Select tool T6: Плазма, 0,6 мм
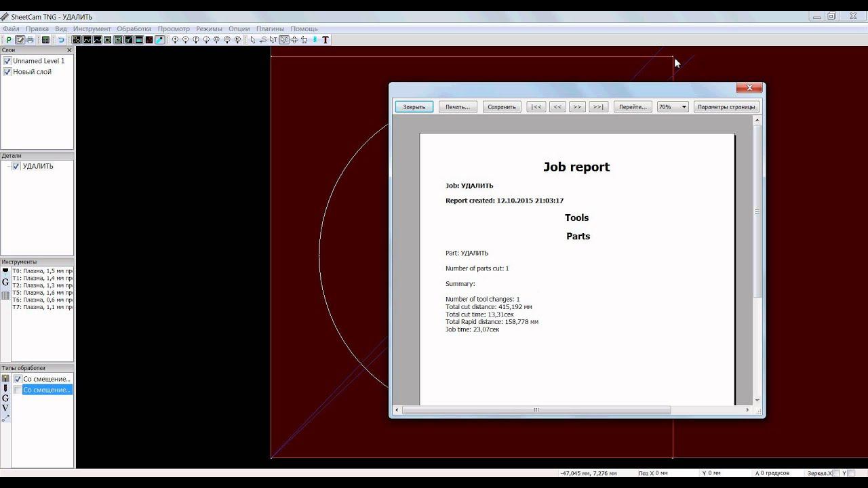 tap(43, 300)
